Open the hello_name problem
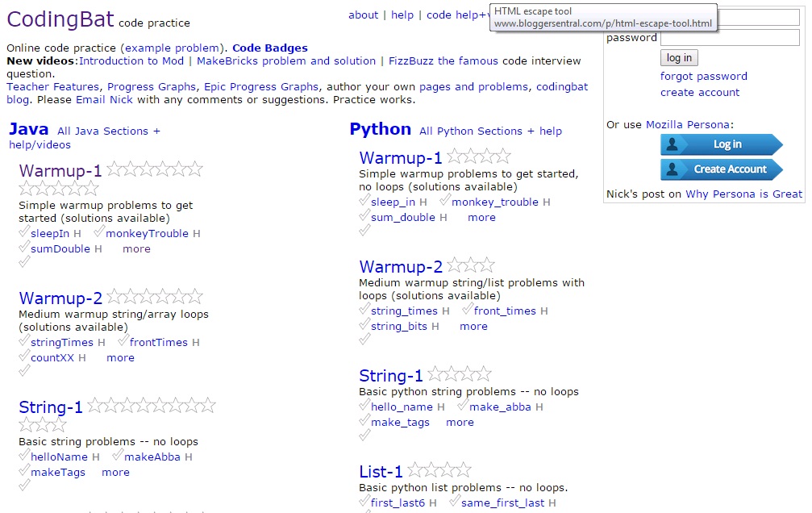 click(402, 407)
